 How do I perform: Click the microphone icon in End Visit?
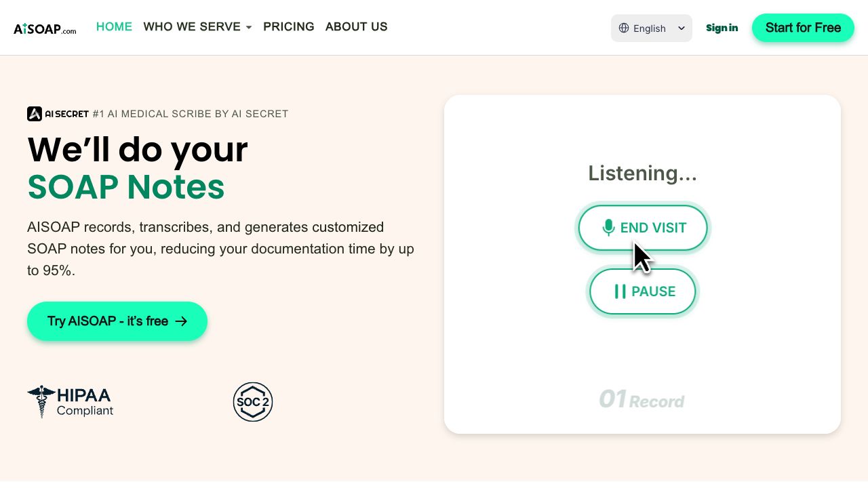pos(608,228)
